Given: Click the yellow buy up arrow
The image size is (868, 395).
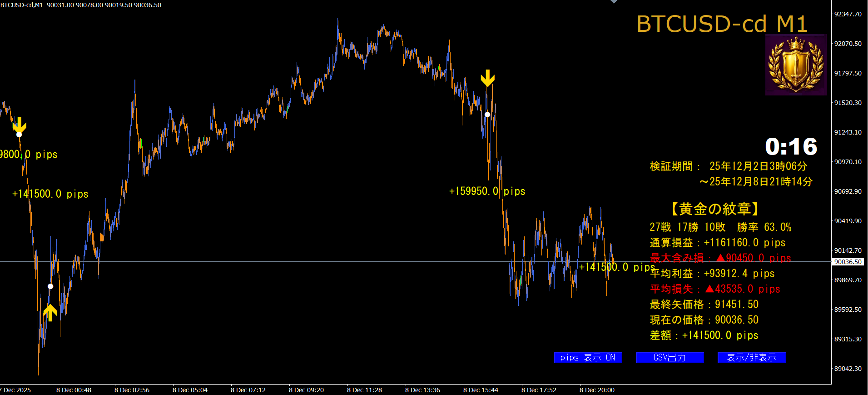Looking at the screenshot, I should [x=50, y=312].
